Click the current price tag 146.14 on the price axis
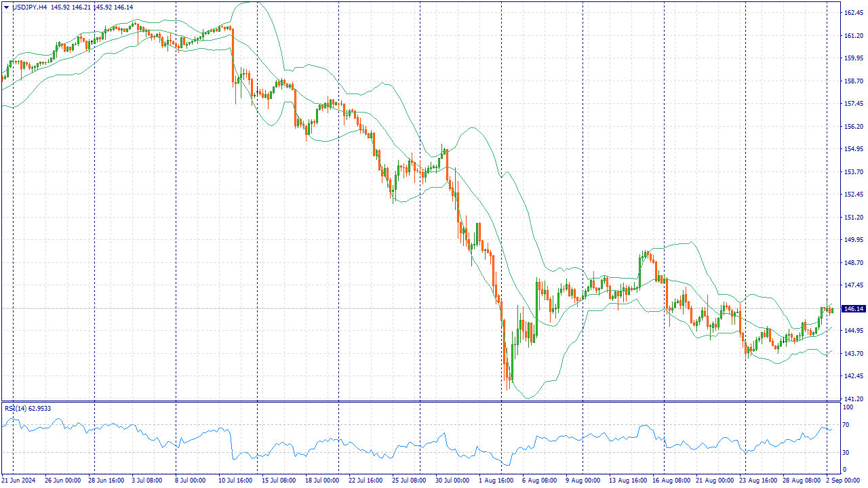868x488 pixels. tap(852, 309)
